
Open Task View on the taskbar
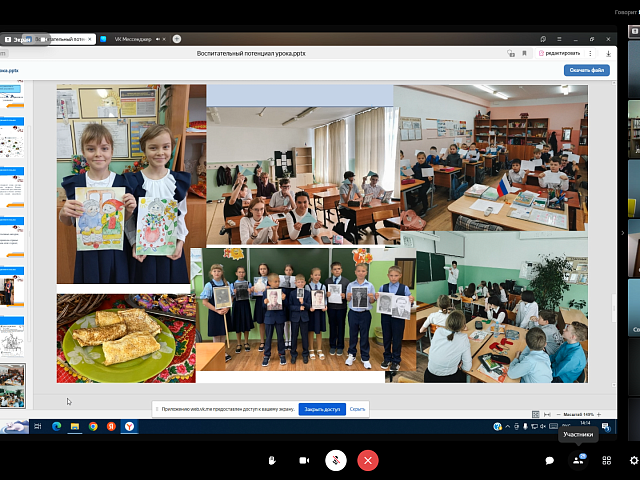point(38,427)
